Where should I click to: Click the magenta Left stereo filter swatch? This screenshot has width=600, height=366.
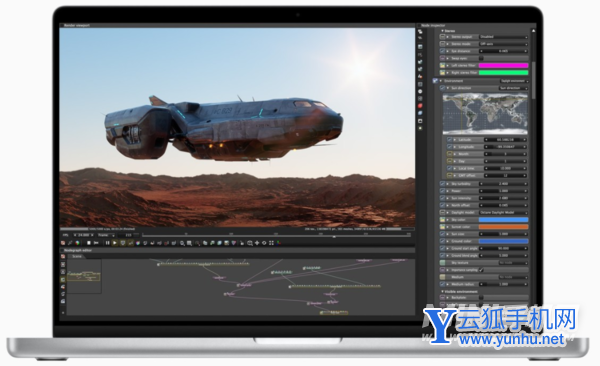point(504,65)
